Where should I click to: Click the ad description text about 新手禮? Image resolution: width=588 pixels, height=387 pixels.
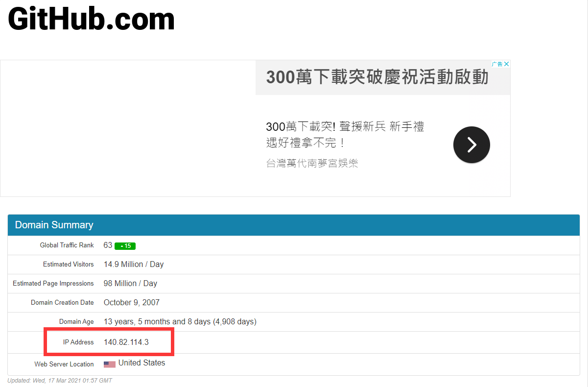[x=345, y=135]
